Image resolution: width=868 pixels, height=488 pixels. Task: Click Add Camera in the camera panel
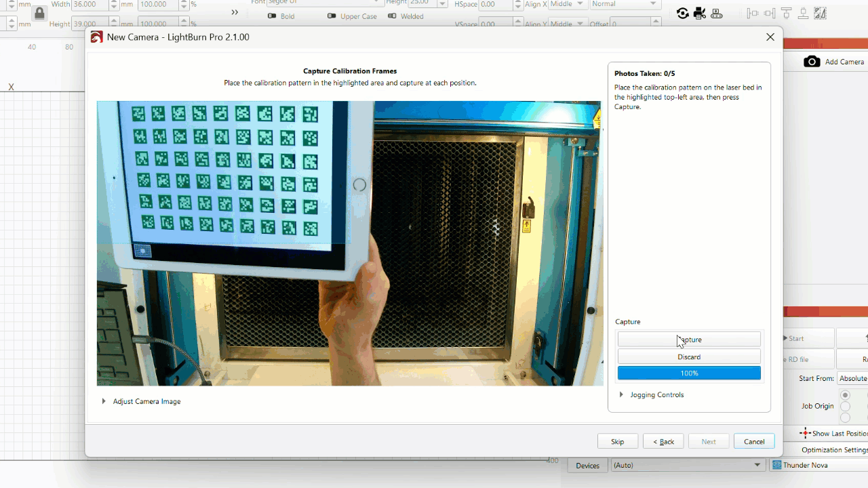click(844, 62)
